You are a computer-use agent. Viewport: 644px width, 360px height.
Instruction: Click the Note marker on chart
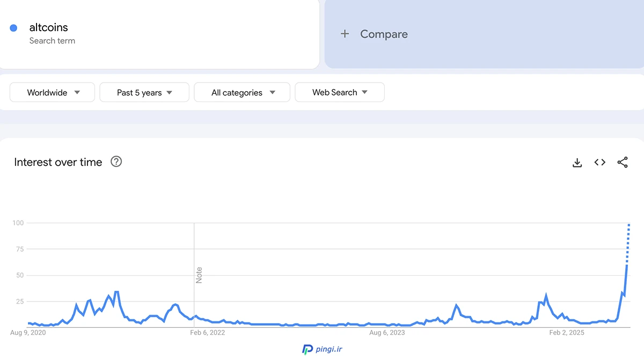point(199,275)
